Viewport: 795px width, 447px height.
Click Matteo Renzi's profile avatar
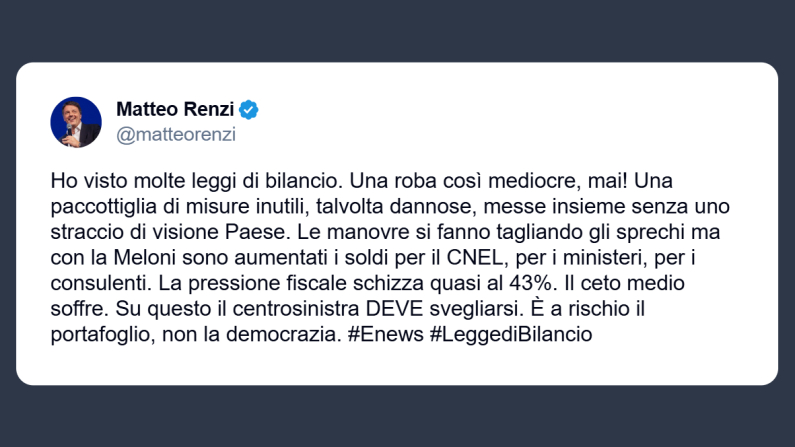(x=76, y=122)
